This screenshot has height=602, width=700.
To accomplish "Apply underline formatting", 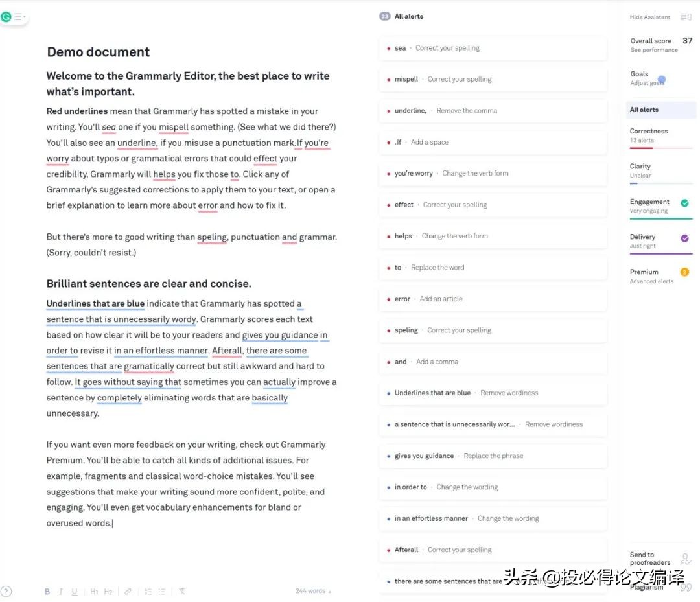I will 75,591.
